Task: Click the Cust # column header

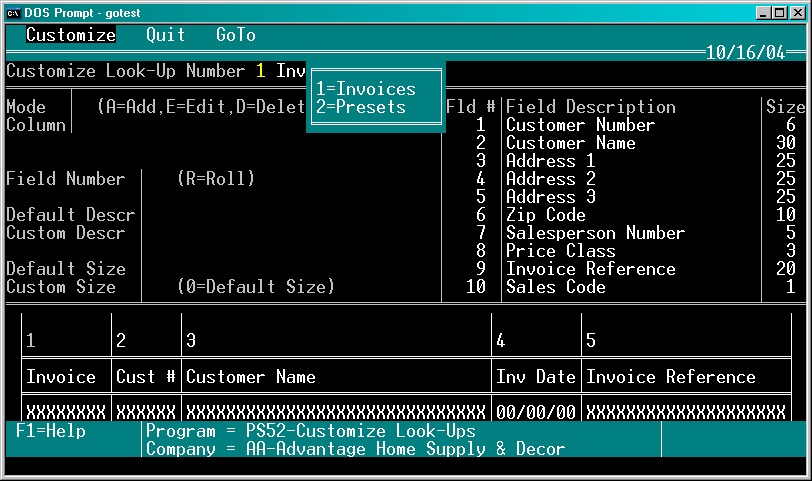Action: (x=146, y=377)
